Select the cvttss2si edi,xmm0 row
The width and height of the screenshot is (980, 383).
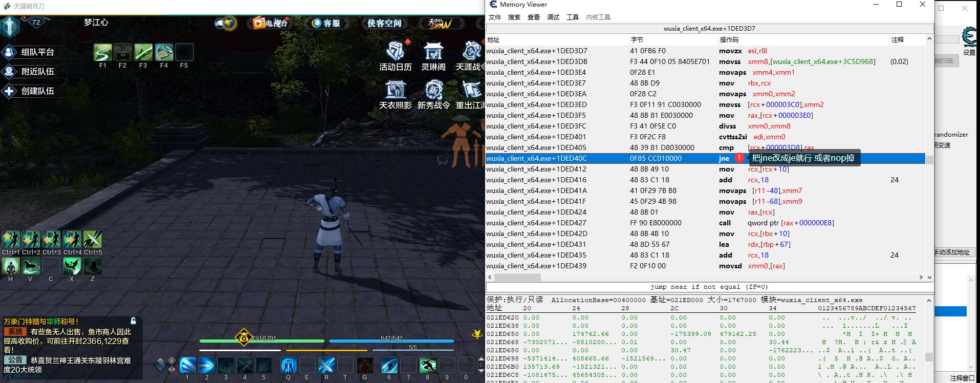pyautogui.click(x=705, y=137)
